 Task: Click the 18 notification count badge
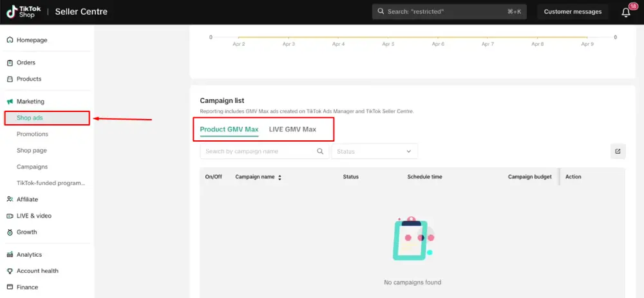(x=633, y=6)
